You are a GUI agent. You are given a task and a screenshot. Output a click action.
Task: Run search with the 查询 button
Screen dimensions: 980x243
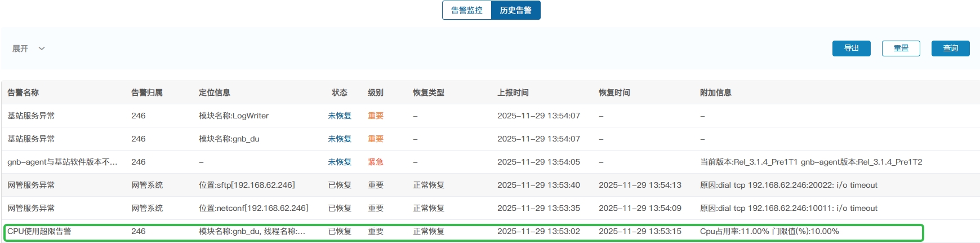coord(950,48)
